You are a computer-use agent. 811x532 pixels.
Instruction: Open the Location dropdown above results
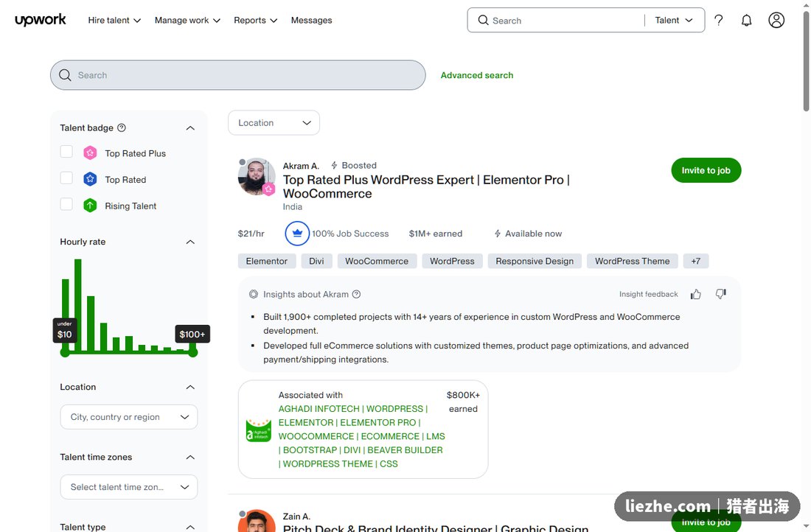(274, 123)
